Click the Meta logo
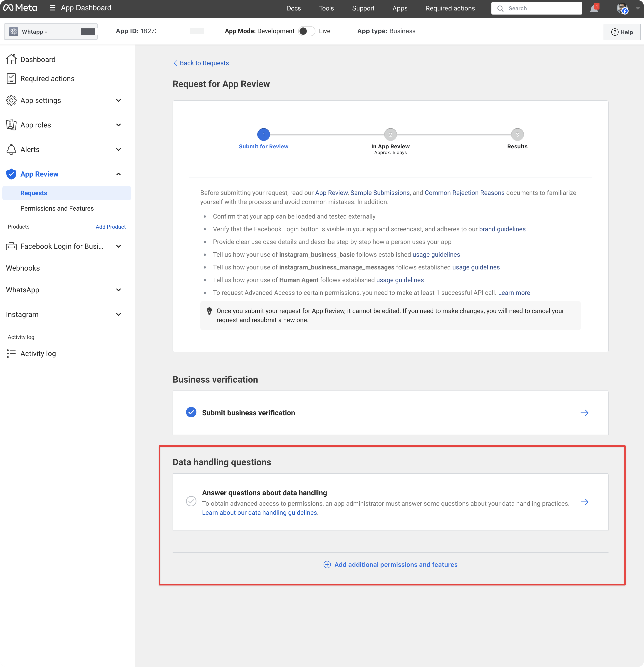Screen dimensions: 644x667 (x=20, y=8)
